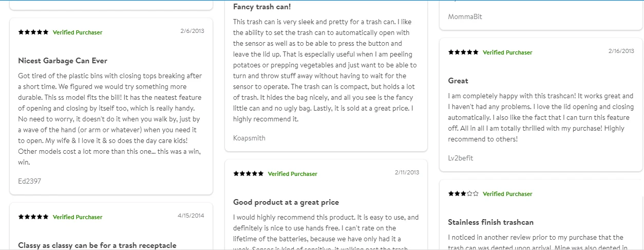
Task: Click the 4/15/2014 review date
Action: click(x=191, y=216)
